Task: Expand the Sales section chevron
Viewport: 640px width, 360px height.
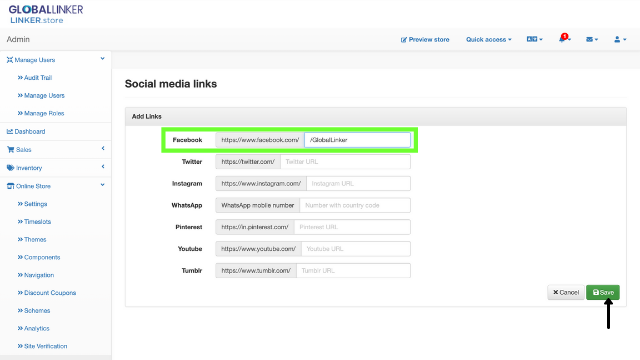Action: pos(103,148)
